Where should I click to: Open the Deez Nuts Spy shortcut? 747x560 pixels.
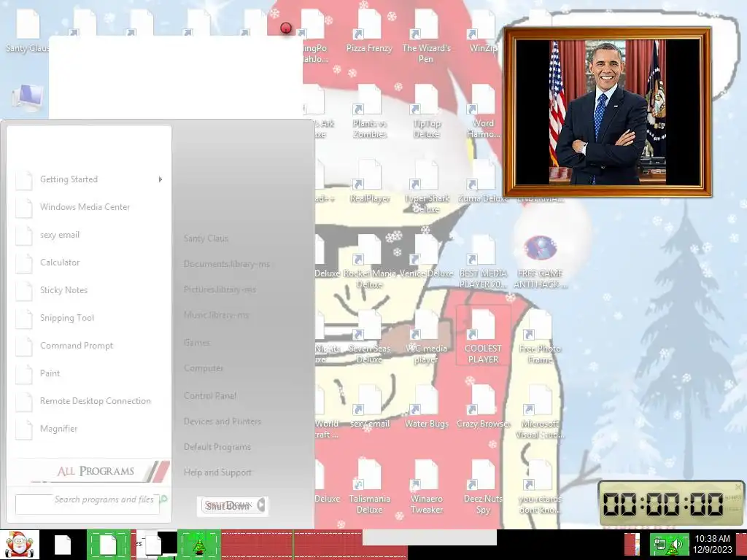click(x=483, y=487)
